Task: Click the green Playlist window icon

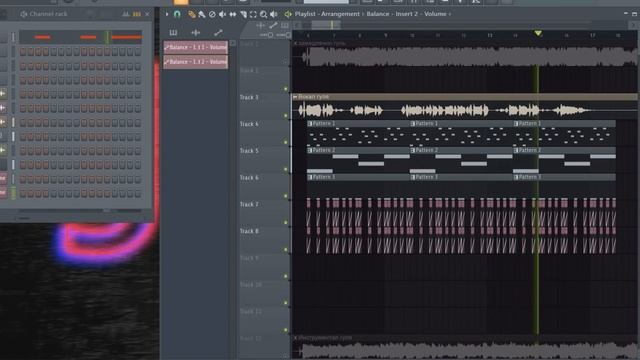Action: [x=288, y=14]
